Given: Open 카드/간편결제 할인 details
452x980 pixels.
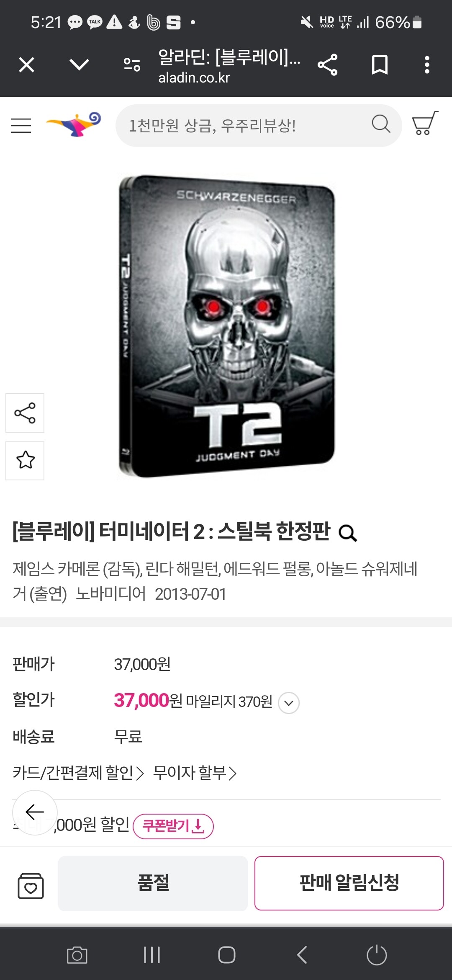Looking at the screenshot, I should tap(78, 773).
